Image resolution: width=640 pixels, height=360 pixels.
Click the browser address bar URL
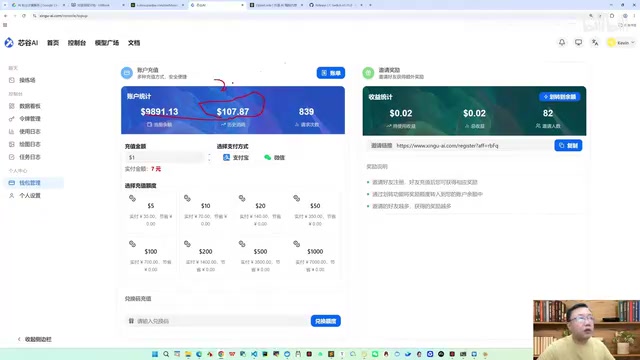63,16
